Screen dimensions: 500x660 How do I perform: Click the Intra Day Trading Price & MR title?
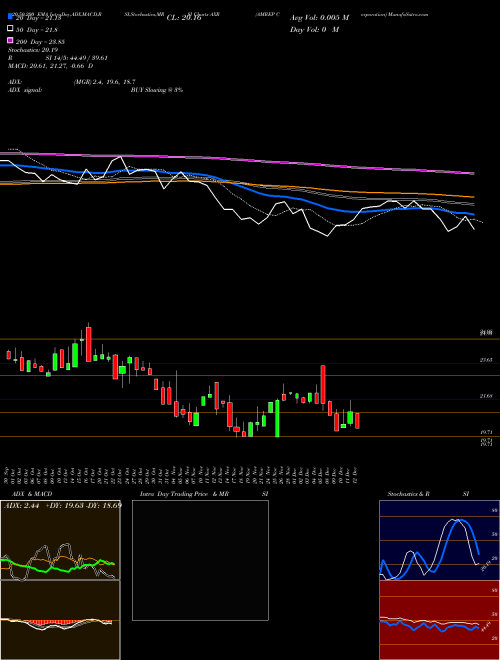184,494
